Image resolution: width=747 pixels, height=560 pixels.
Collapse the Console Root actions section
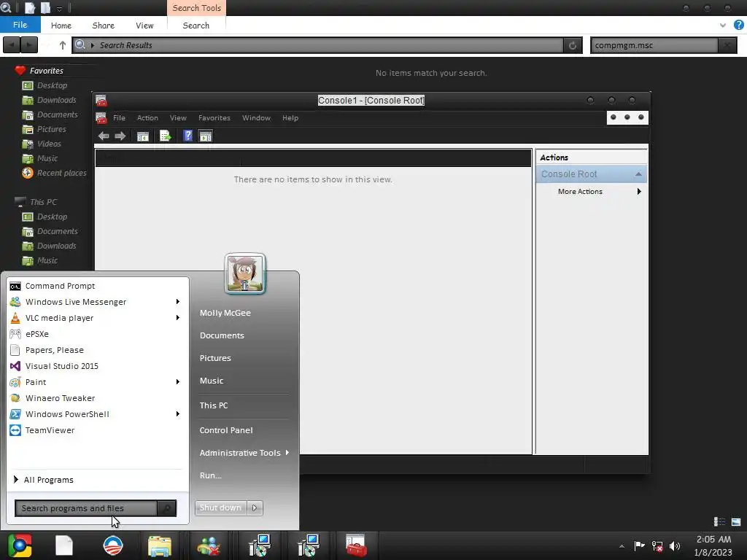pyautogui.click(x=638, y=174)
